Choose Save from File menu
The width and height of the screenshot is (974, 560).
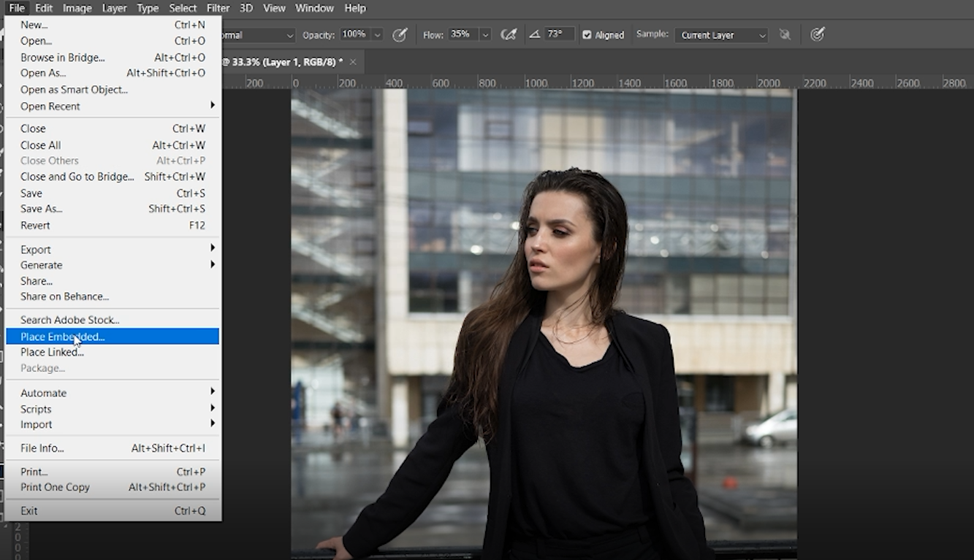tap(113, 193)
